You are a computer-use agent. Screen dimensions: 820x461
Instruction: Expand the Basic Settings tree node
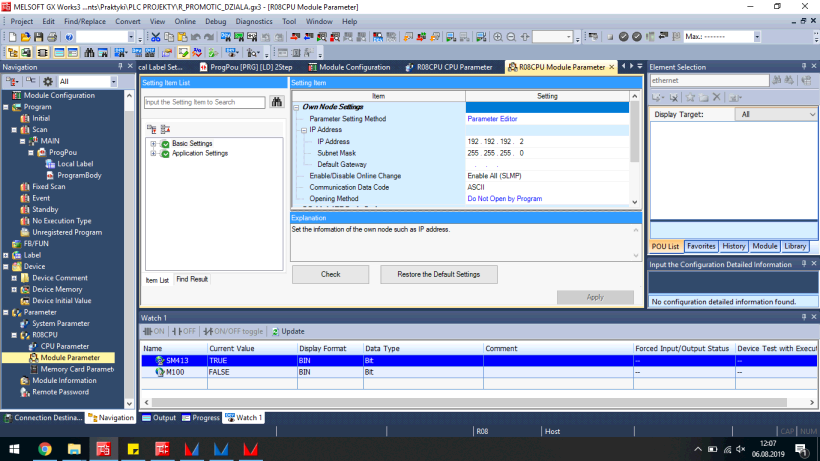point(153,143)
